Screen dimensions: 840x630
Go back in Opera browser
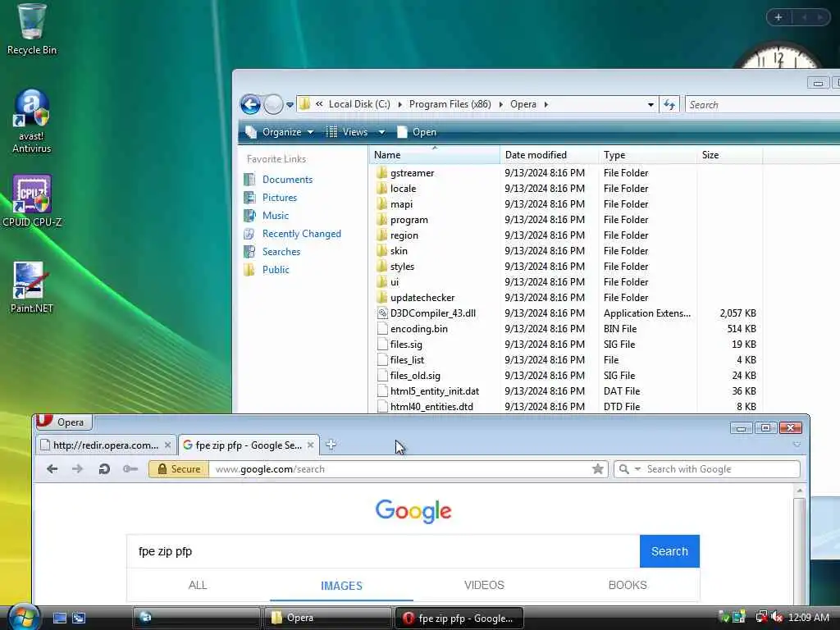coord(52,469)
